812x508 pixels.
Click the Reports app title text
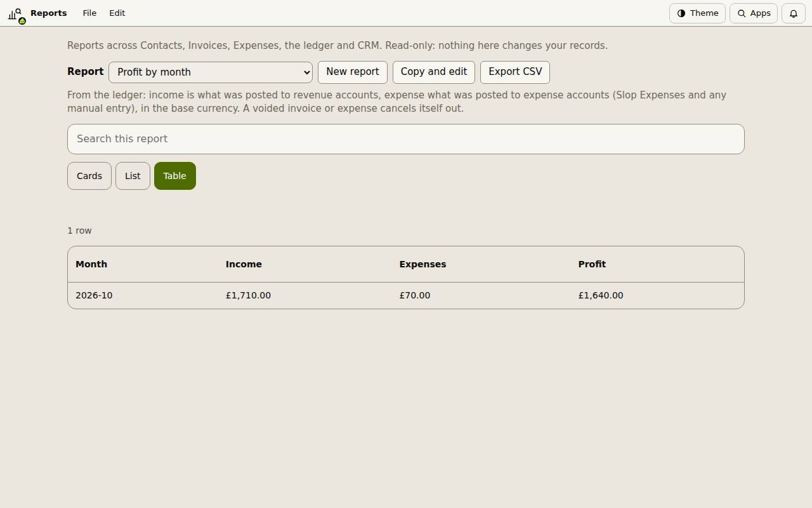(49, 13)
